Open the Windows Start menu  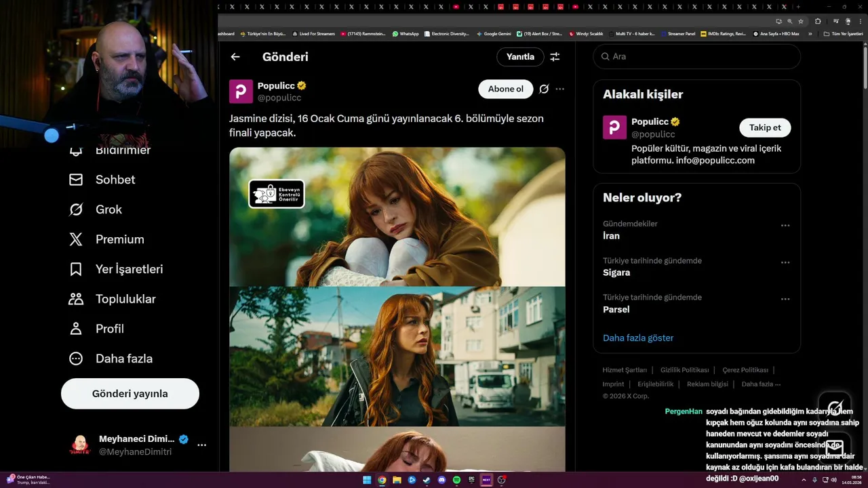[x=367, y=480]
